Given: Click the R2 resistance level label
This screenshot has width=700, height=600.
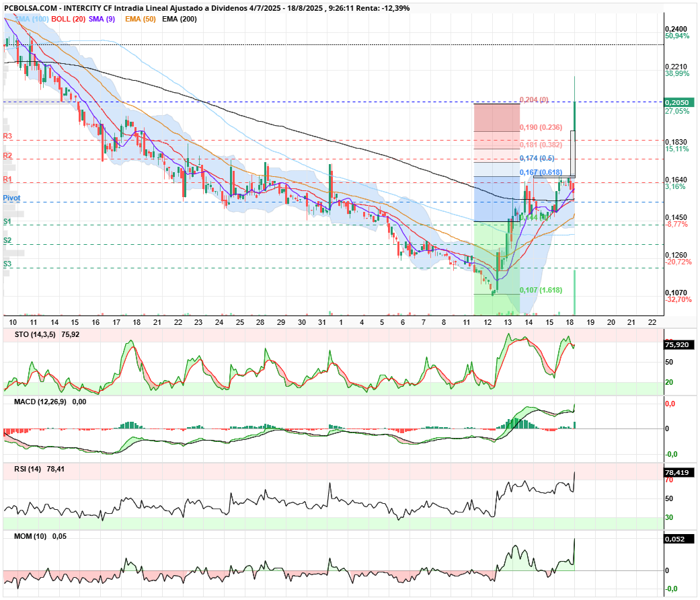Looking at the screenshot, I should coord(7,155).
